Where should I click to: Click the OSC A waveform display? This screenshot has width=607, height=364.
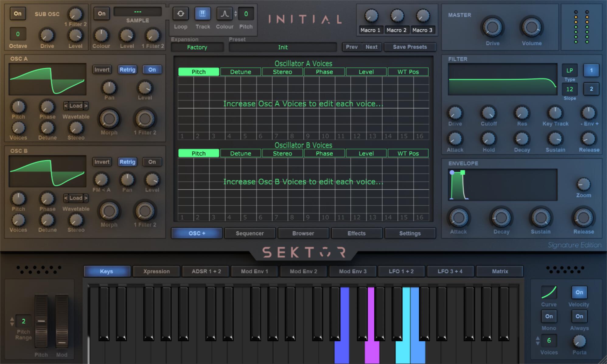click(47, 79)
